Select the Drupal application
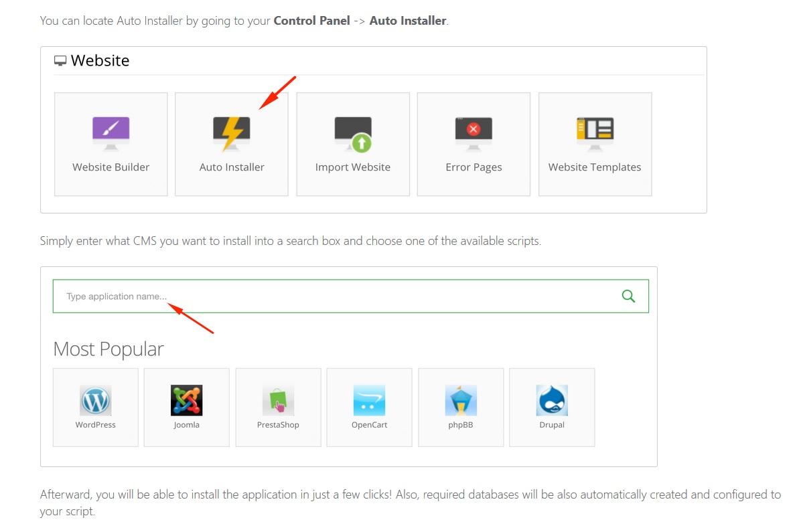This screenshot has width=799, height=532. pos(552,408)
